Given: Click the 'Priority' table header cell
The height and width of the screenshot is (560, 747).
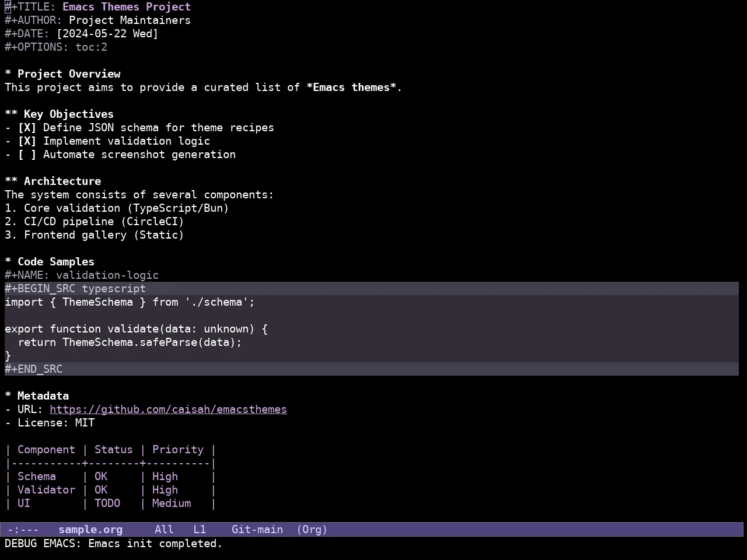Looking at the screenshot, I should click(x=178, y=450).
